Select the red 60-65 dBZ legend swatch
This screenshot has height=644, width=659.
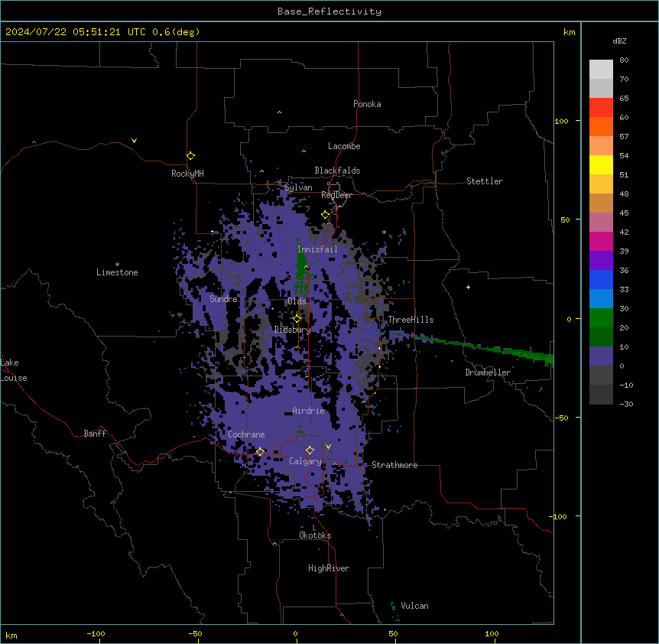601,107
